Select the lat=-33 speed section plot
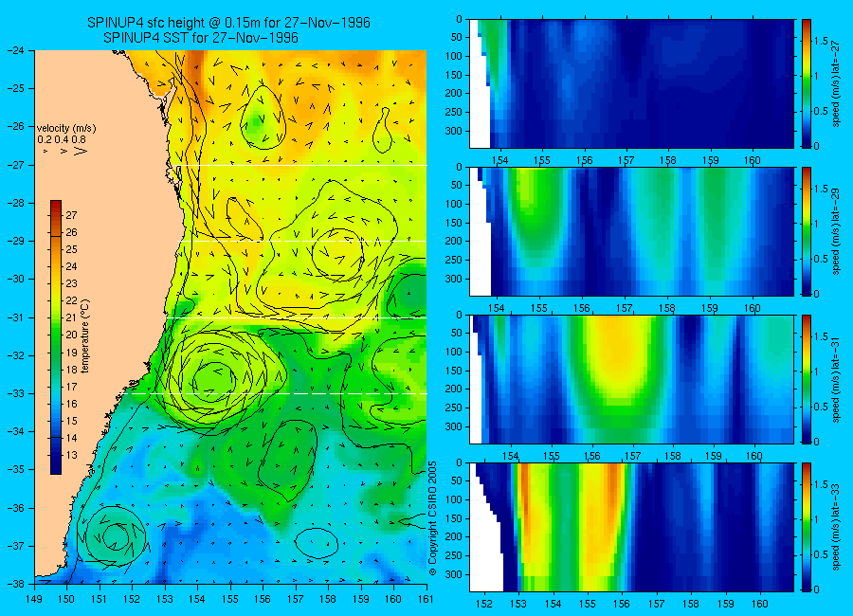 631,527
